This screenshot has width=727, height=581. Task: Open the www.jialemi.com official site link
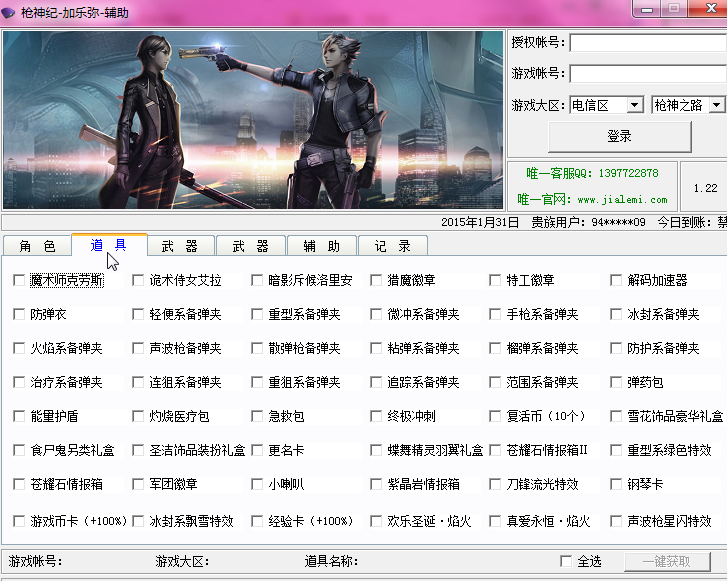click(x=622, y=200)
